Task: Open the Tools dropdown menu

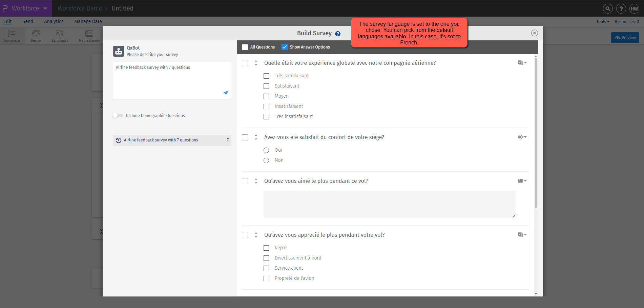Action: point(603,21)
